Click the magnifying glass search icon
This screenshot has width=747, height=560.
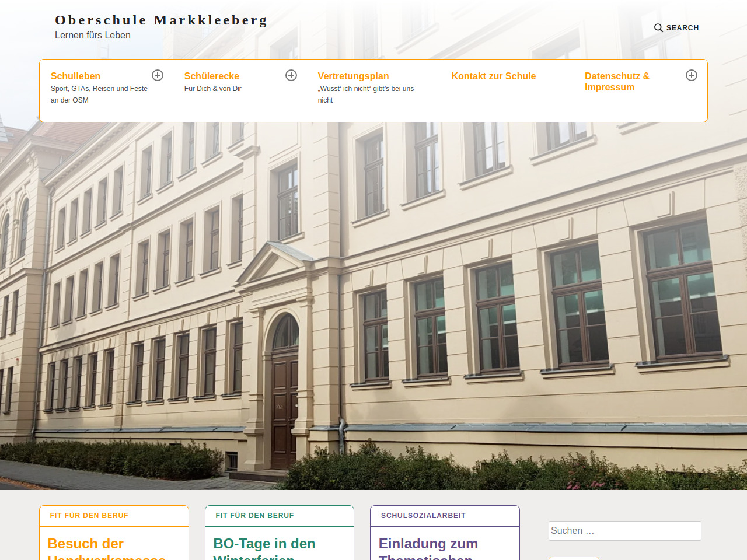(658, 28)
